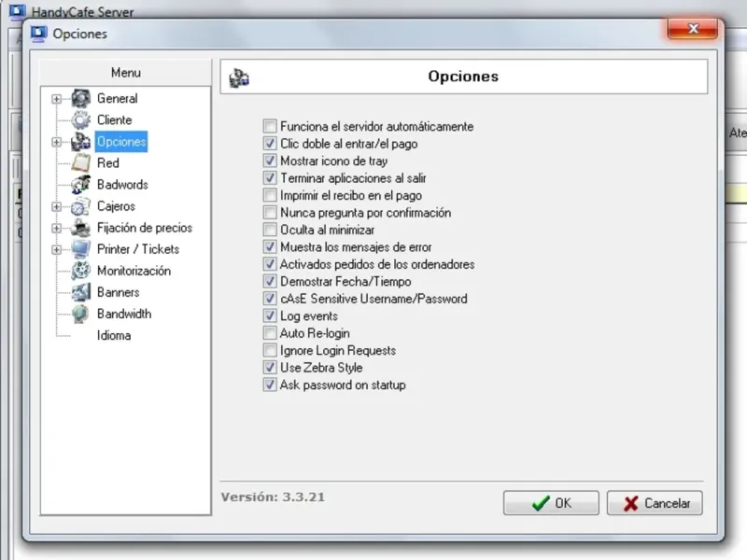Uncheck Ask password on startup

pyautogui.click(x=270, y=385)
